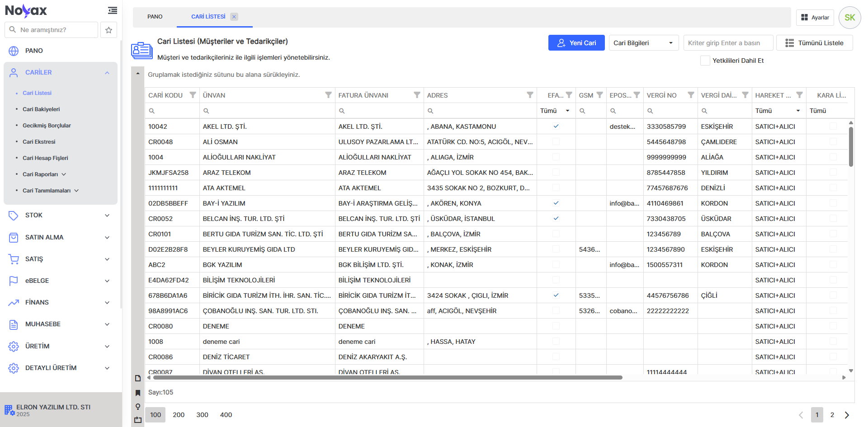Toggle the EFA checkbox for ALİ OSMAN row
The height and width of the screenshot is (427, 868).
click(x=556, y=142)
